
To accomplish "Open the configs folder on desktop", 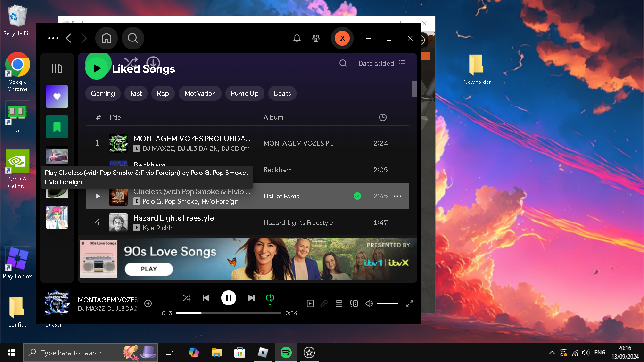I will [x=17, y=313].
